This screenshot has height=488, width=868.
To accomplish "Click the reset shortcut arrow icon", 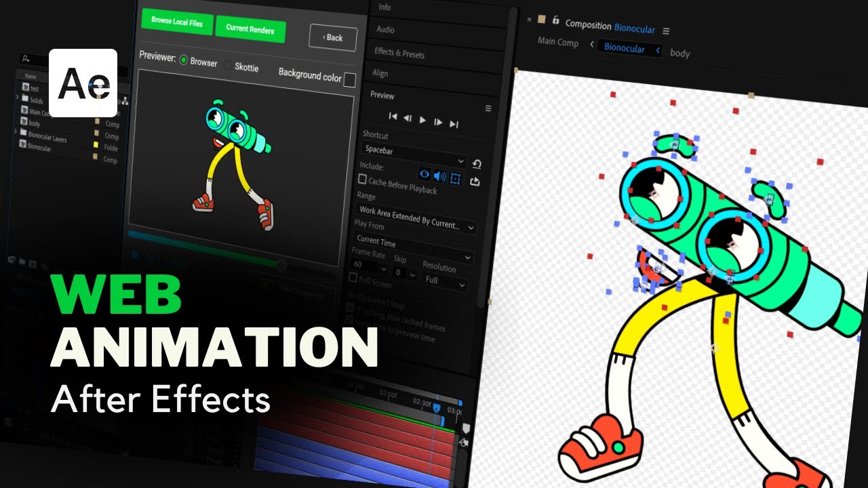I will click(x=477, y=164).
